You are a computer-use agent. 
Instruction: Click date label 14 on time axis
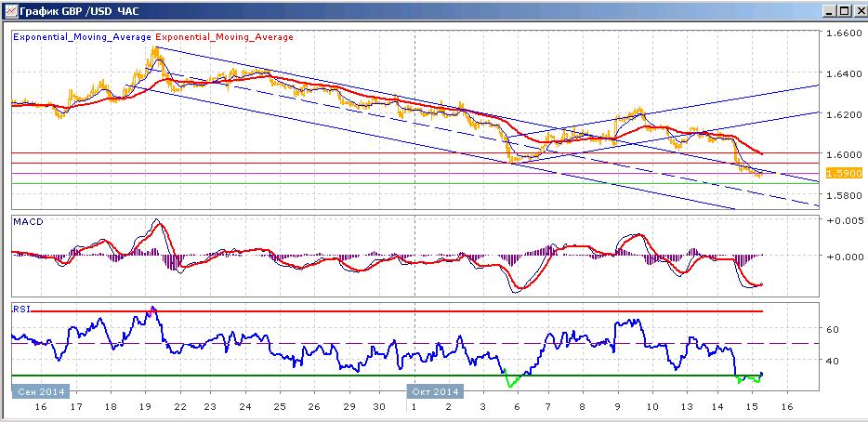[x=717, y=407]
